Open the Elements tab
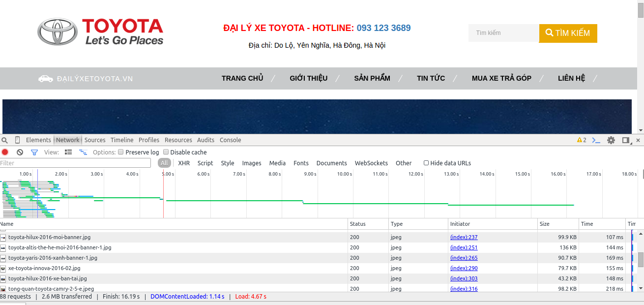Screen dimensions: 644x305 38,140
